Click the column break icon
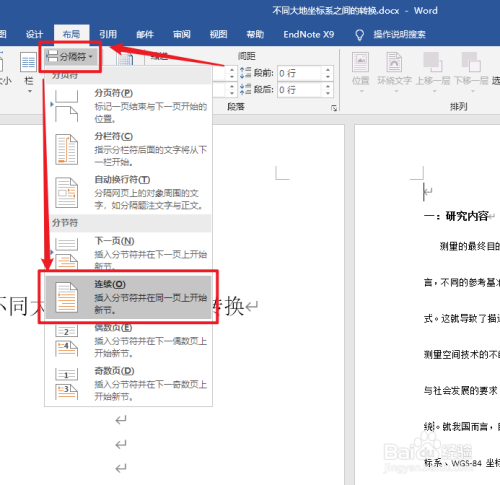 coord(66,149)
